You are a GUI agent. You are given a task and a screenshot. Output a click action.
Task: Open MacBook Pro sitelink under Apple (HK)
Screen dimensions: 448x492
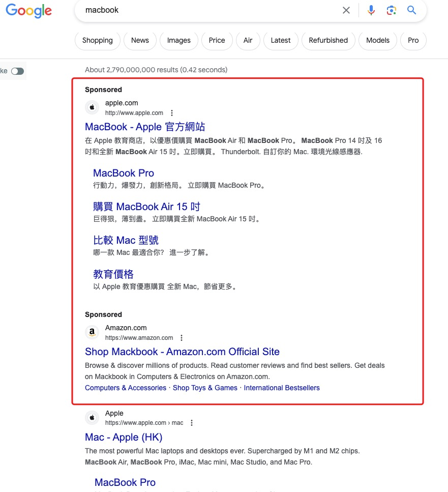(x=125, y=482)
